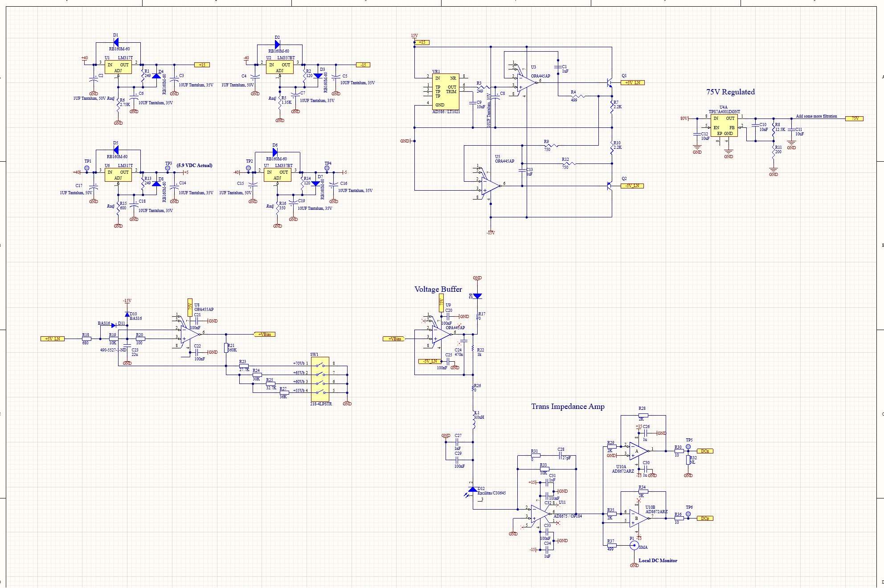
Task: Click the 'Excilitas/C30645' part label
Action: pyautogui.click(x=491, y=493)
